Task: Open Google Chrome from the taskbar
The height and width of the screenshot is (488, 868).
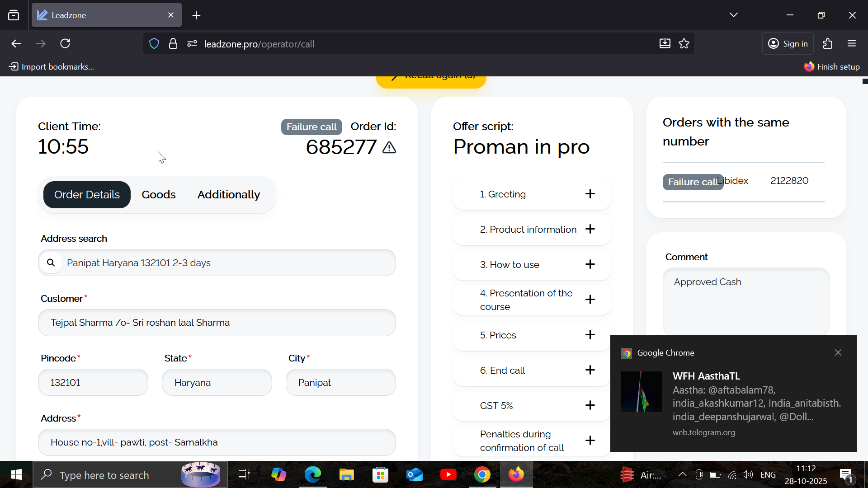Action: (482, 475)
